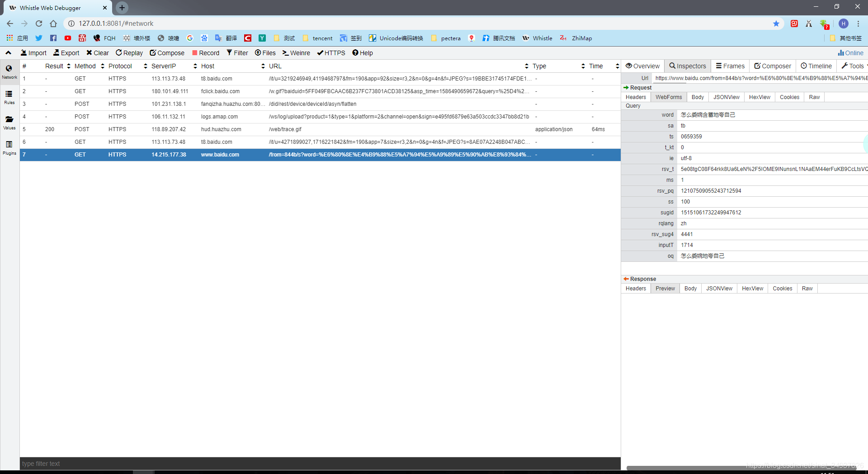The height and width of the screenshot is (474, 868).
Task: Select Response Cookies tab
Action: 782,289
